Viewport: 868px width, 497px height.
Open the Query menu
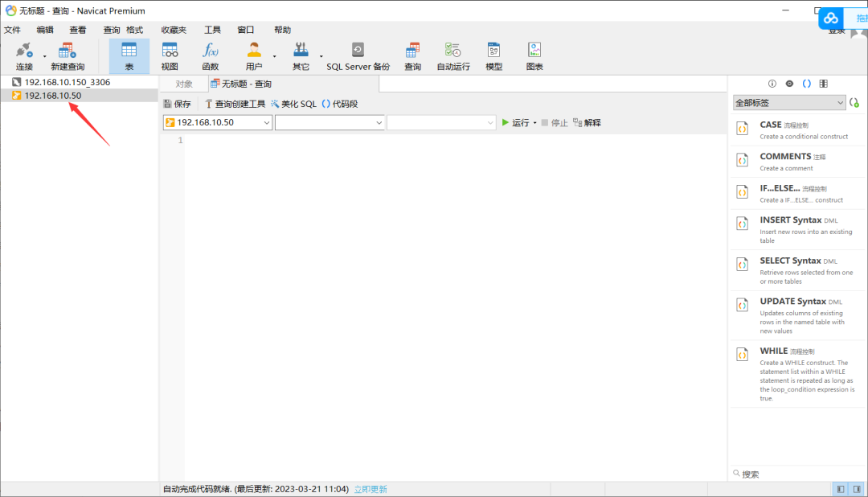click(x=111, y=30)
